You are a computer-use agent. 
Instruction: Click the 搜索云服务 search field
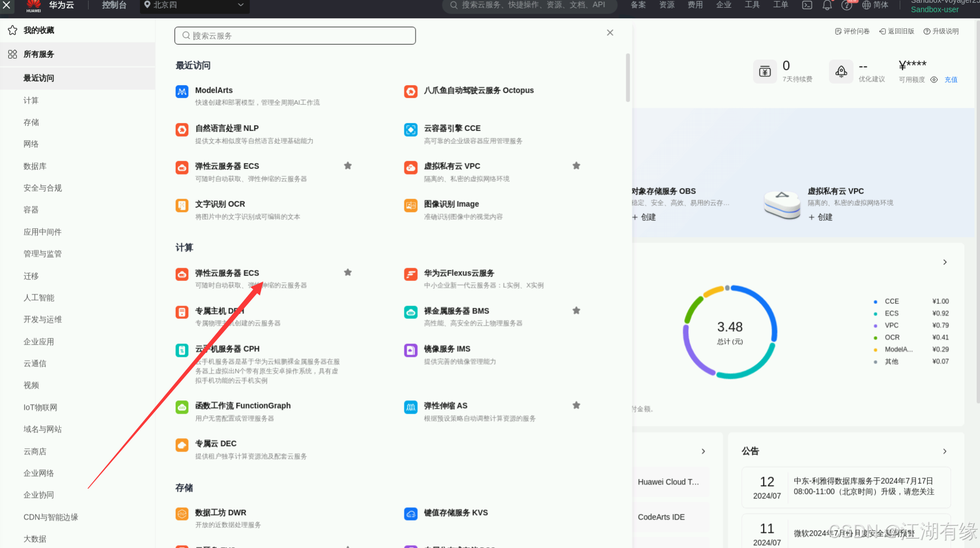pyautogui.click(x=295, y=36)
